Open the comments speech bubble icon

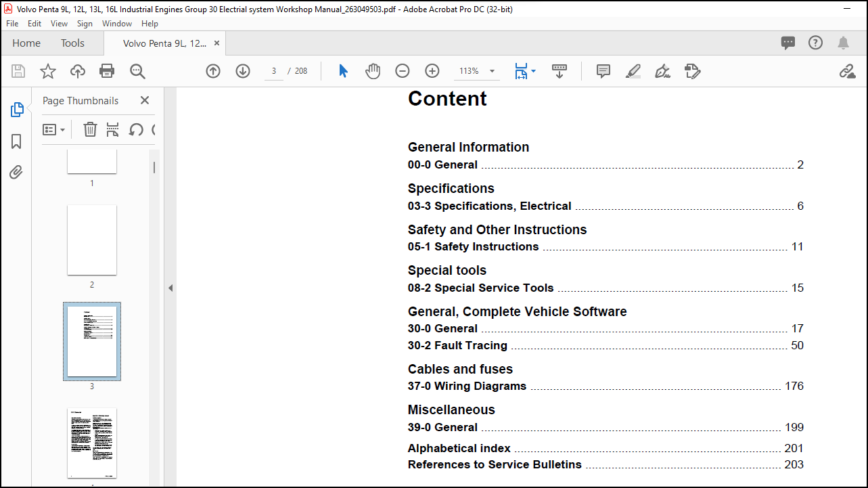coord(788,43)
